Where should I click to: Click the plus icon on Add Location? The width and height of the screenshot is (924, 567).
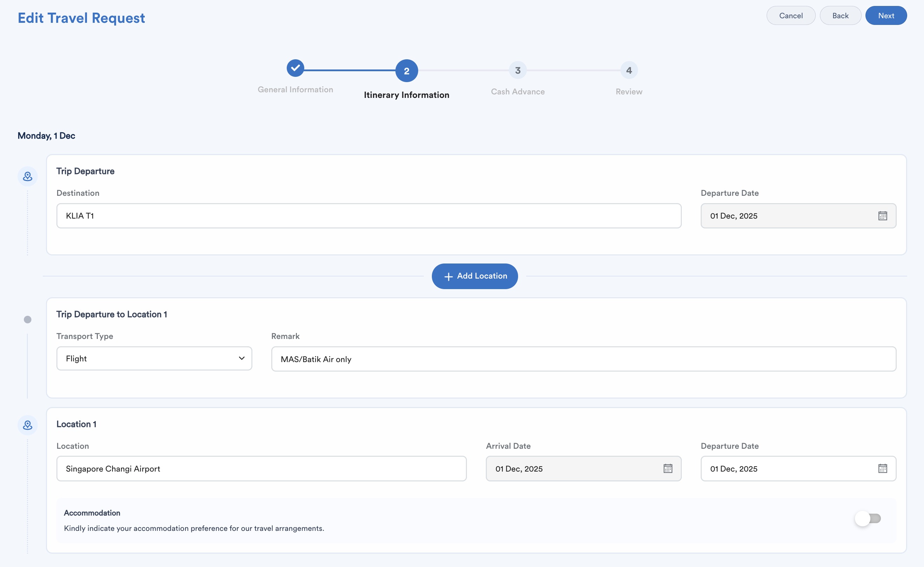448,276
